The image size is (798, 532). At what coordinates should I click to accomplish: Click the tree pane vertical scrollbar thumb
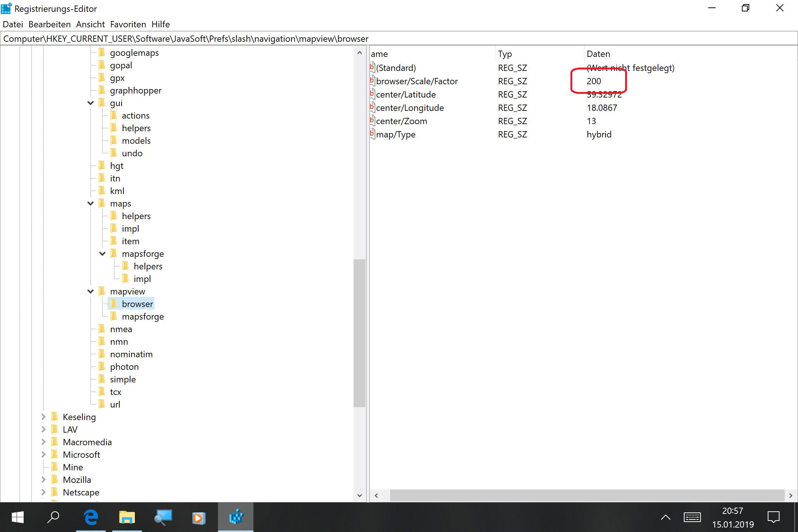pyautogui.click(x=359, y=332)
